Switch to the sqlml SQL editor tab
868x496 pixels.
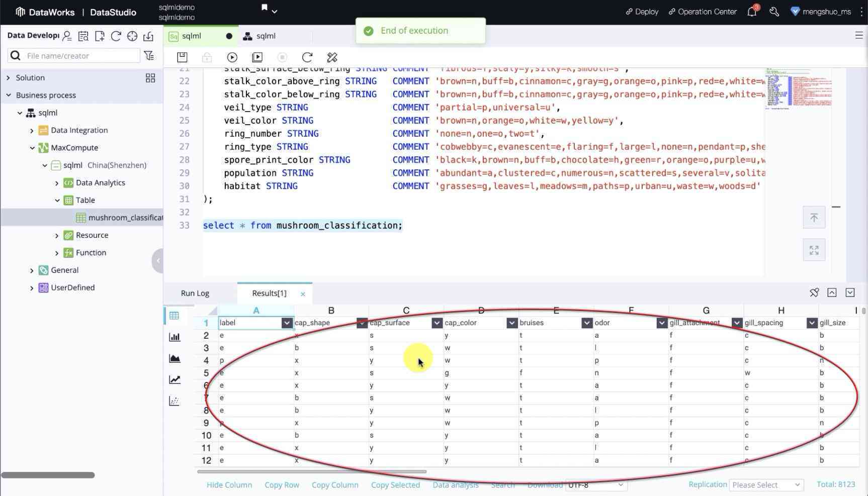[201, 36]
